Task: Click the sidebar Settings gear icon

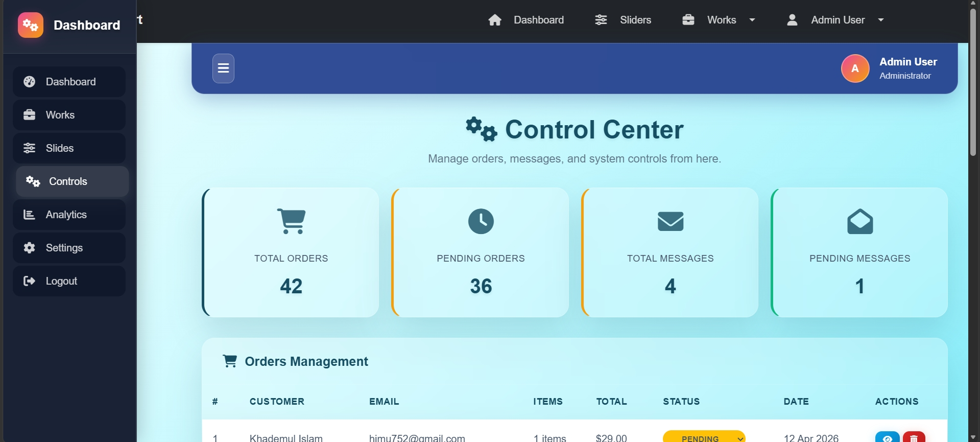Action: (30, 248)
